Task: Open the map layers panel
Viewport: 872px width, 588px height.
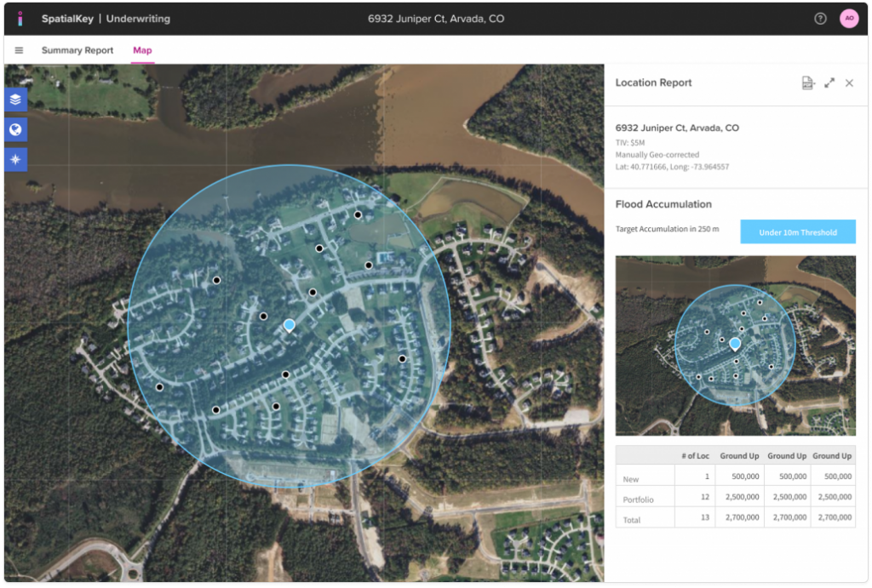Action: coord(16,99)
